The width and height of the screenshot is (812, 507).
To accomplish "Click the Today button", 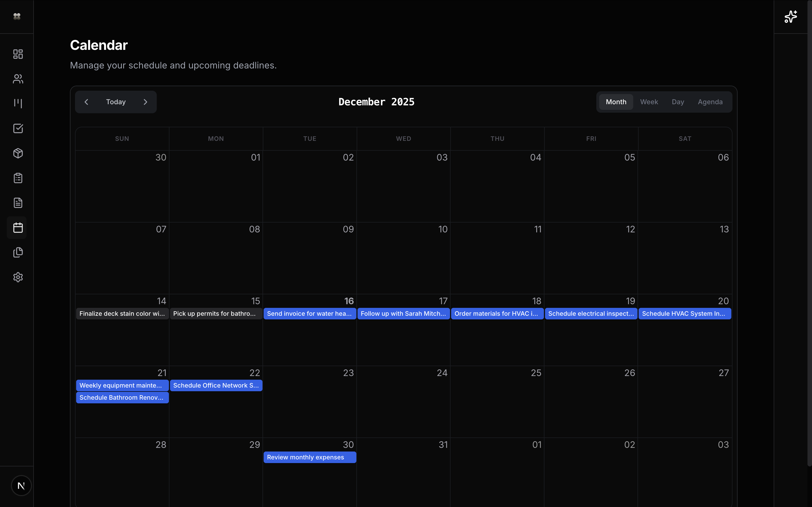I will 116,102.
